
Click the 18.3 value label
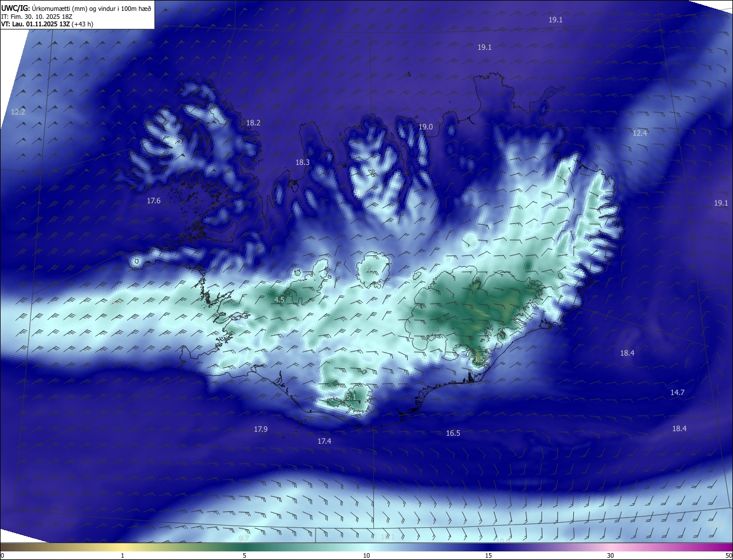[x=302, y=163]
